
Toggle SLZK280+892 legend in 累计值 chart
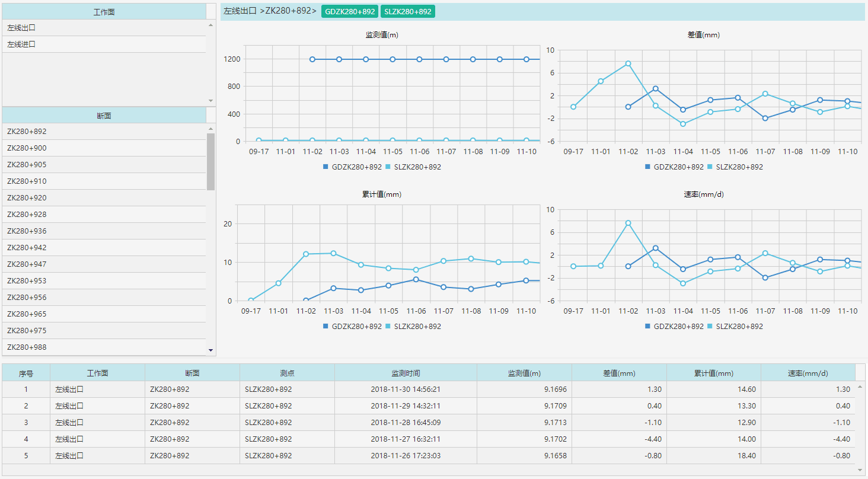(x=413, y=327)
